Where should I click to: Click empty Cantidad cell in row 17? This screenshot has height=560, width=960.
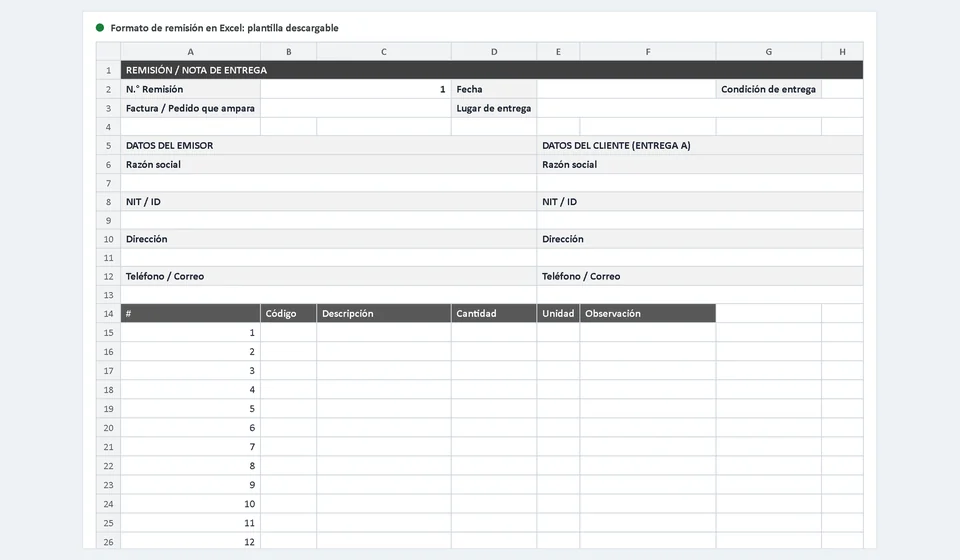pos(494,370)
